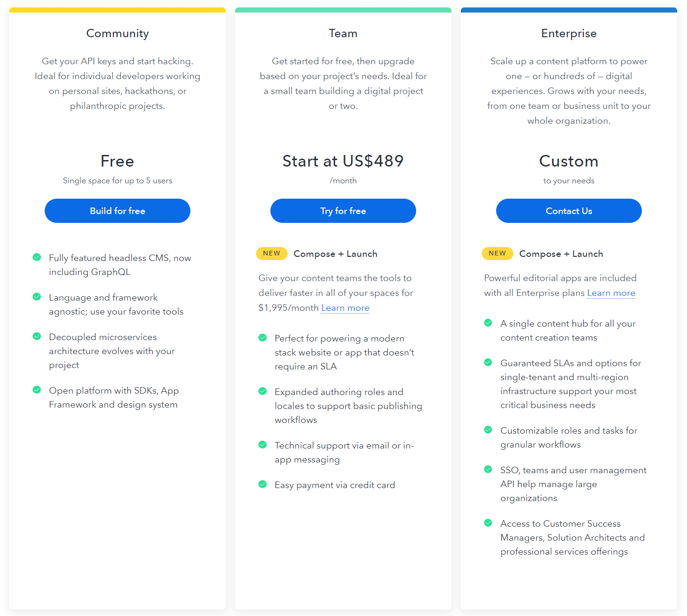Open Learn more link under Compose + Launch
This screenshot has height=616, width=687.
coord(345,308)
